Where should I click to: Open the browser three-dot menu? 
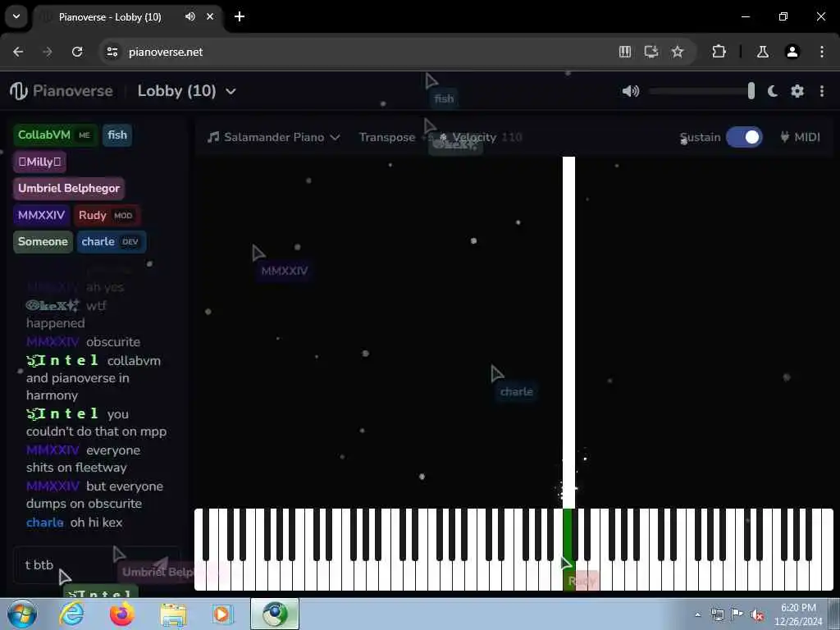click(822, 52)
